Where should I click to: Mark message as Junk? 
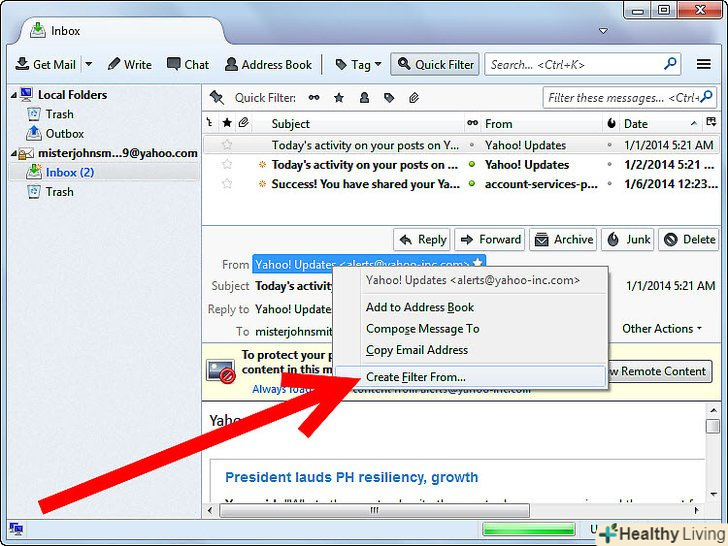tap(629, 240)
